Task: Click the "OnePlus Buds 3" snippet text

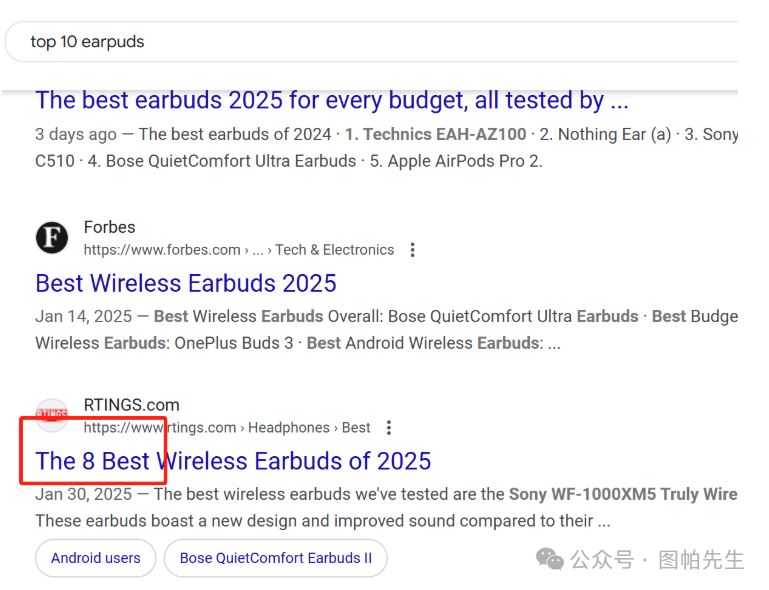Action: (233, 343)
